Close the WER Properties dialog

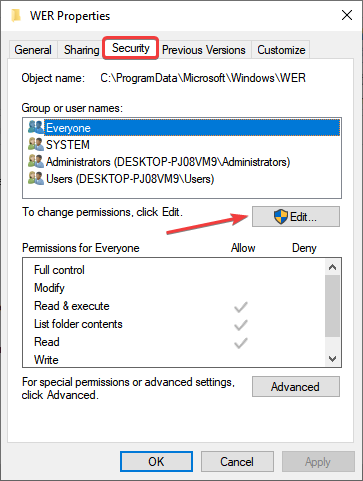[x=347, y=15]
